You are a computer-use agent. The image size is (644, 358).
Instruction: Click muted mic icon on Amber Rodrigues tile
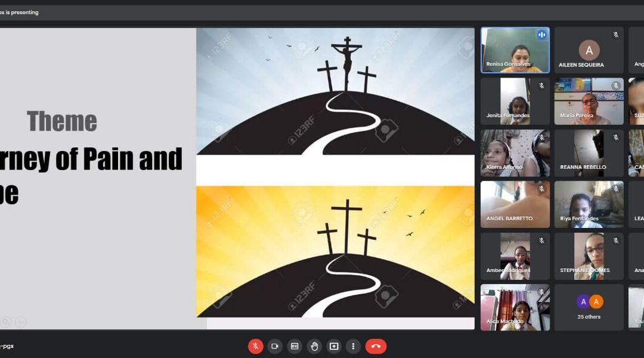541,241
